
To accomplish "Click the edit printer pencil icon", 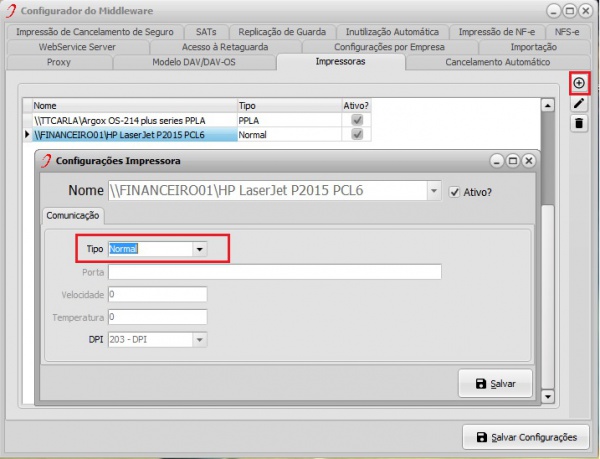I will point(578,103).
